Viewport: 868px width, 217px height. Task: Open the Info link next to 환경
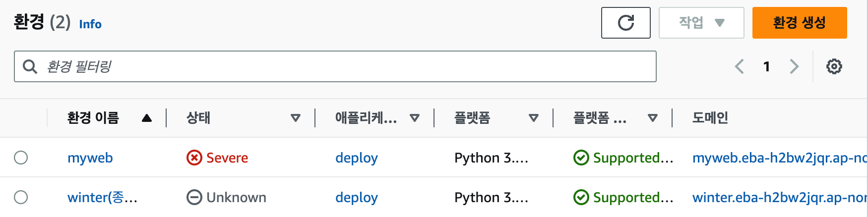(x=90, y=24)
